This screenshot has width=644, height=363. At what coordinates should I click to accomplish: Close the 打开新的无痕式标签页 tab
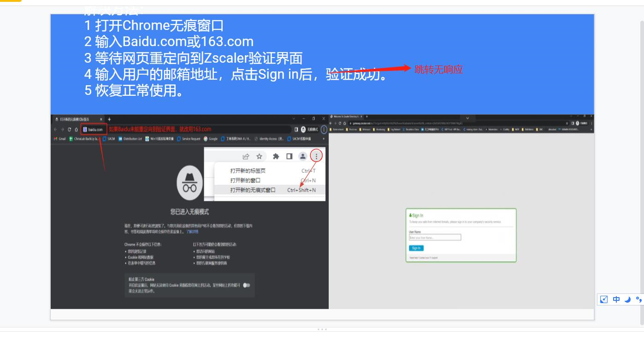tap(101, 119)
